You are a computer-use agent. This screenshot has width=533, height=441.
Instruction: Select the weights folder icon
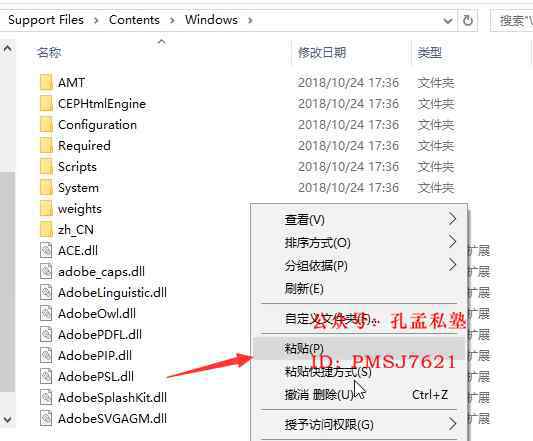pyautogui.click(x=46, y=208)
